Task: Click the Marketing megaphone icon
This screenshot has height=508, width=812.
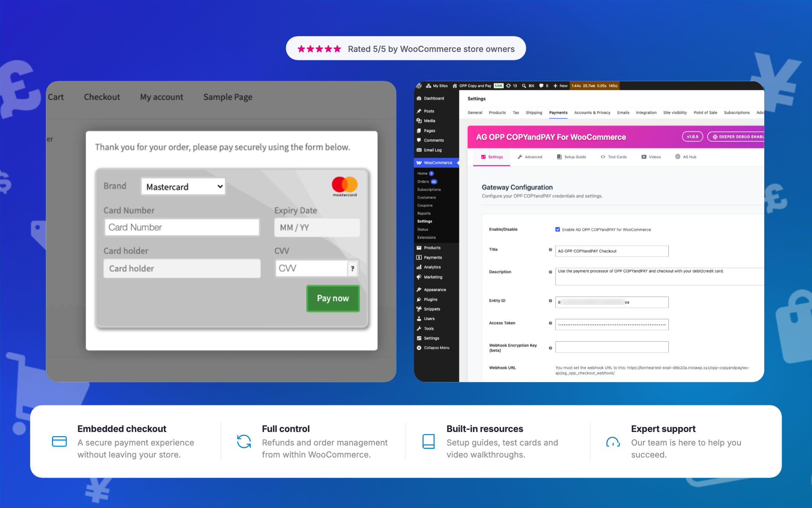Action: (x=419, y=277)
